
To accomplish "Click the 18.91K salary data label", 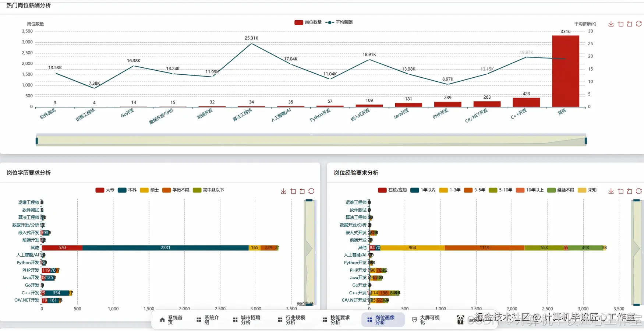I will 369,54.
